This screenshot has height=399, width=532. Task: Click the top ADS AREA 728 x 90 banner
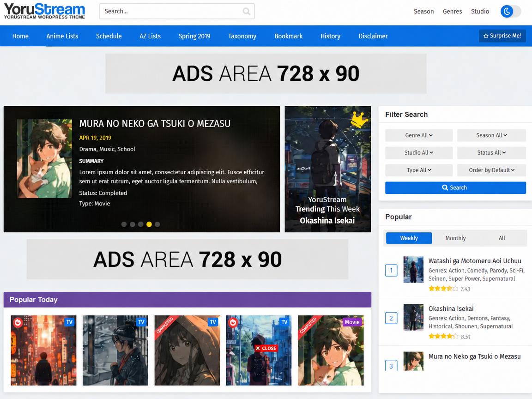click(x=266, y=73)
